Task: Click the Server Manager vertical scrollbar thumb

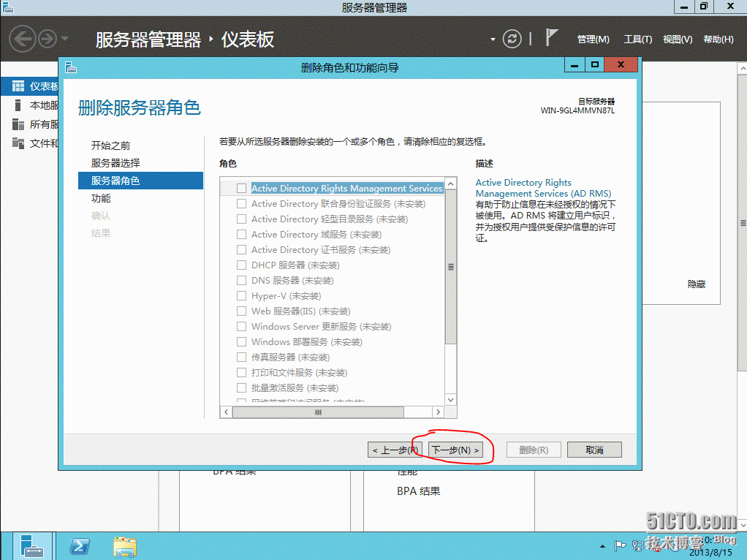Action: (x=742, y=222)
